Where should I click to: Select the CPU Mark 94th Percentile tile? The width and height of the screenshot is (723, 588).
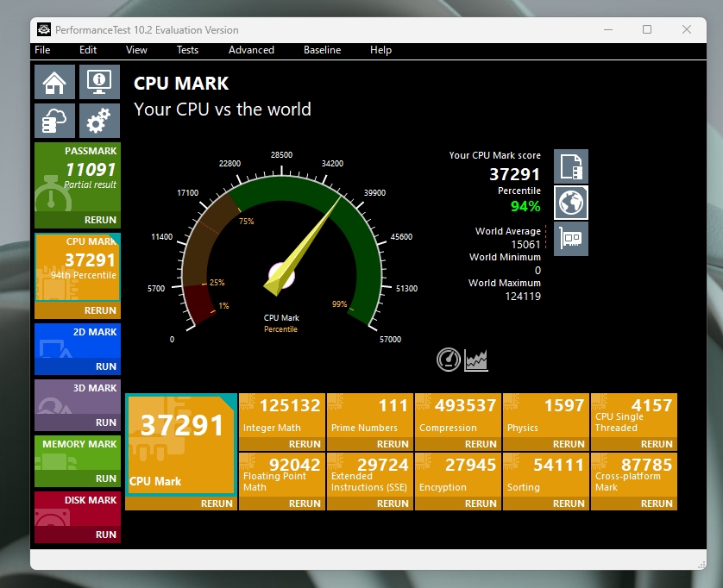point(78,267)
